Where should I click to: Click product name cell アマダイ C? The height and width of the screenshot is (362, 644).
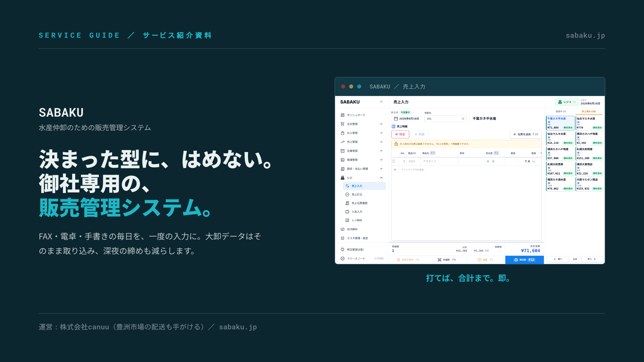tap(439, 161)
